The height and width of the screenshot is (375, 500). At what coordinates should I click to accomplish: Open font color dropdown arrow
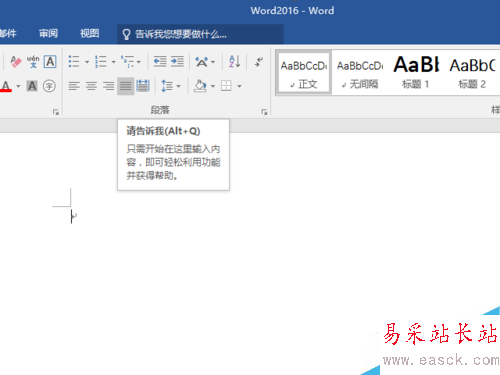click(18, 86)
